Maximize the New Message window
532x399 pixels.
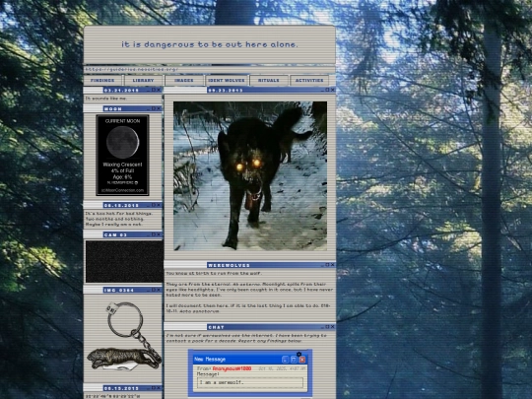click(294, 360)
